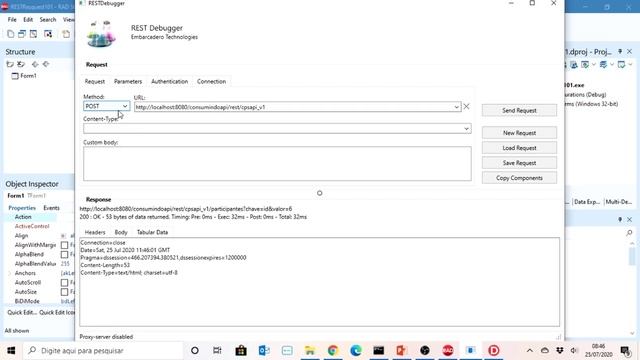Click the list-check icon in Projects toolbar
Screen dimensions: 640x360
point(603,64)
